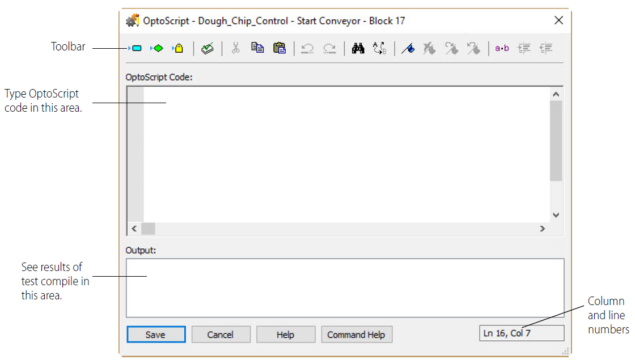Increase indent of the selected code
This screenshot has width=635, height=364.
pyautogui.click(x=524, y=48)
